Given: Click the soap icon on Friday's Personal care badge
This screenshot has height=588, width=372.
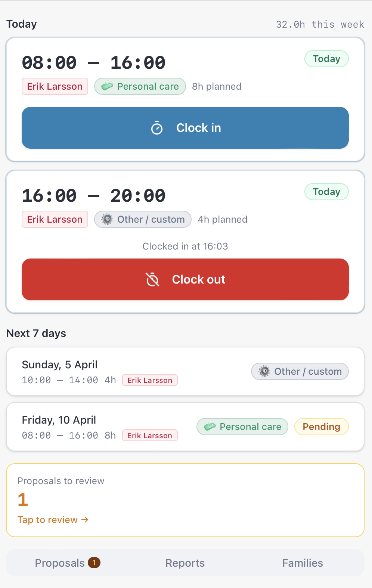Looking at the screenshot, I should (210, 427).
